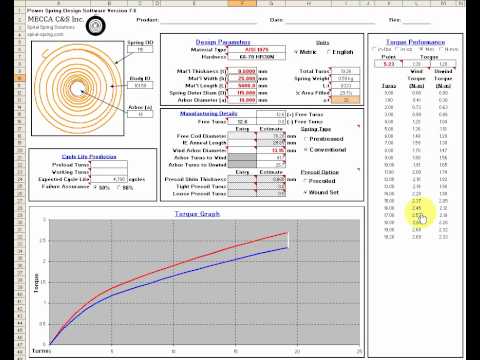This screenshot has height=360, width=480.
Task: Click the Unwind Torque column heading
Action: click(443, 79)
